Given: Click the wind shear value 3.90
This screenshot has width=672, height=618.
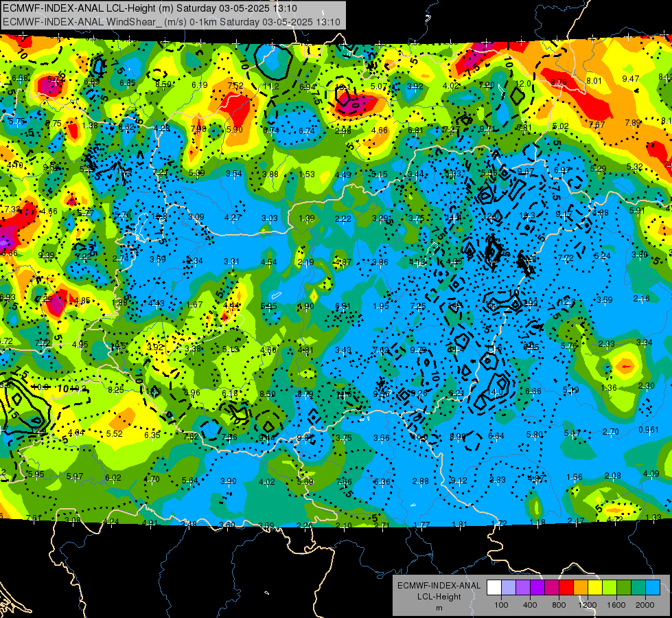Looking at the screenshot, I should point(228,481).
